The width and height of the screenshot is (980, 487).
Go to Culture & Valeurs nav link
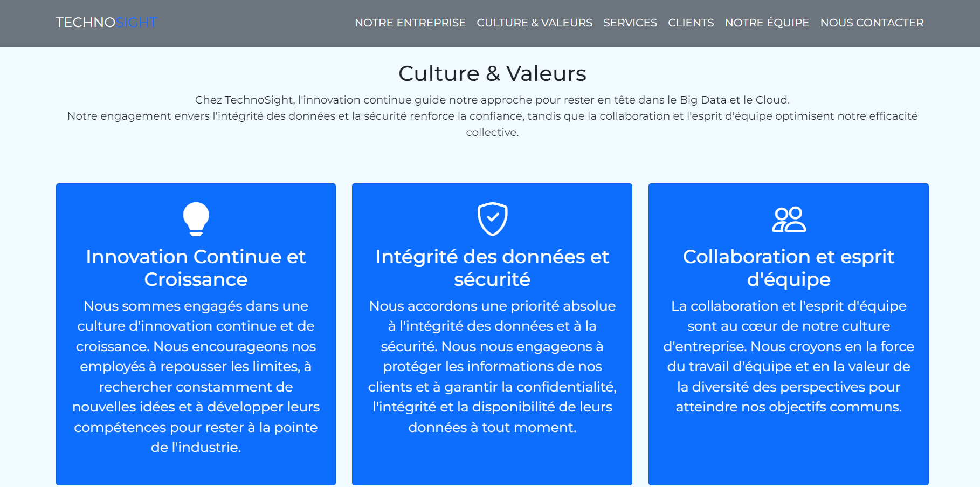(534, 23)
